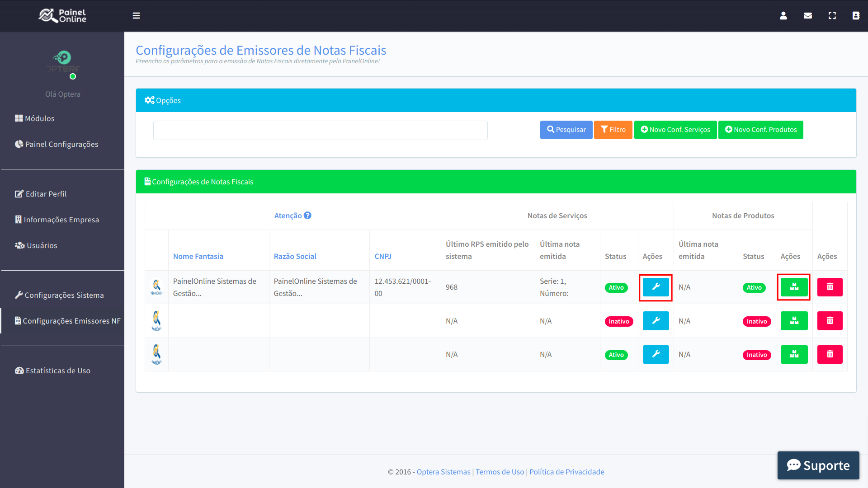Click Novo Conf. Produtos button
This screenshot has height=488, width=868.
click(x=760, y=130)
